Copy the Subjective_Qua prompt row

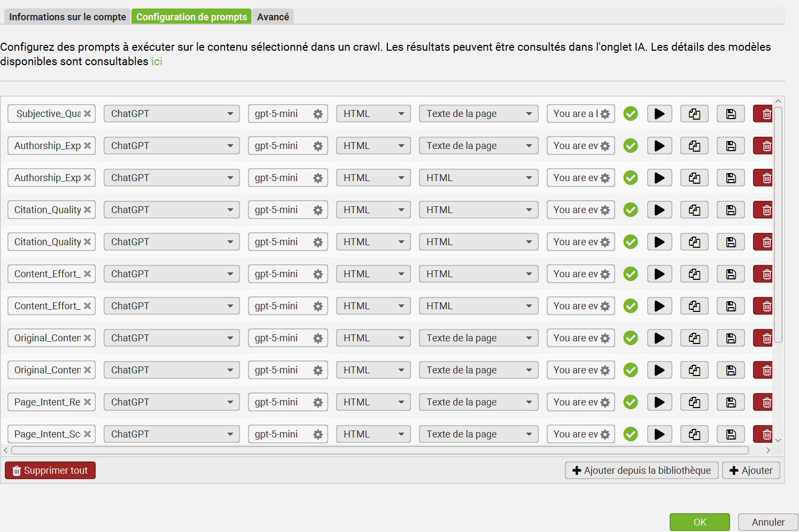(694, 114)
